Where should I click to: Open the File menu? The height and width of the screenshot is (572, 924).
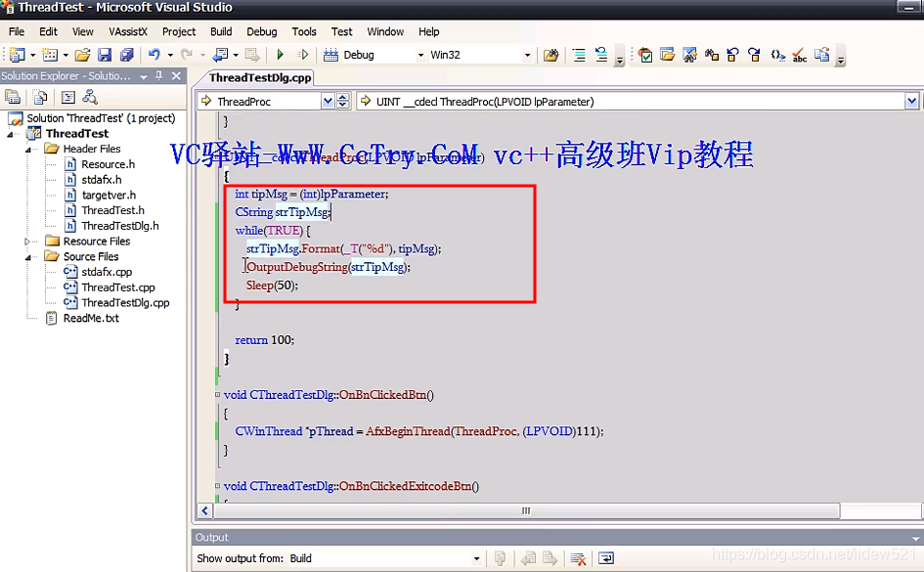pos(17,32)
